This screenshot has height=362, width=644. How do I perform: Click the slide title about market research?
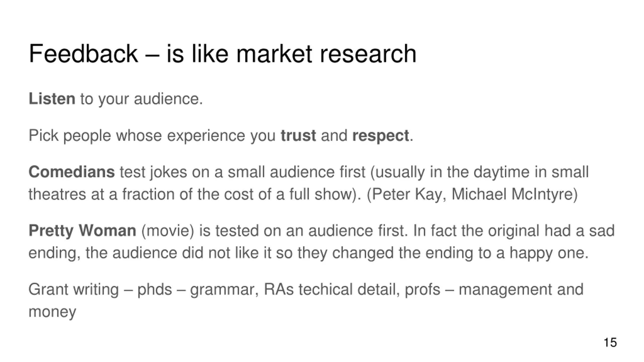(223, 54)
